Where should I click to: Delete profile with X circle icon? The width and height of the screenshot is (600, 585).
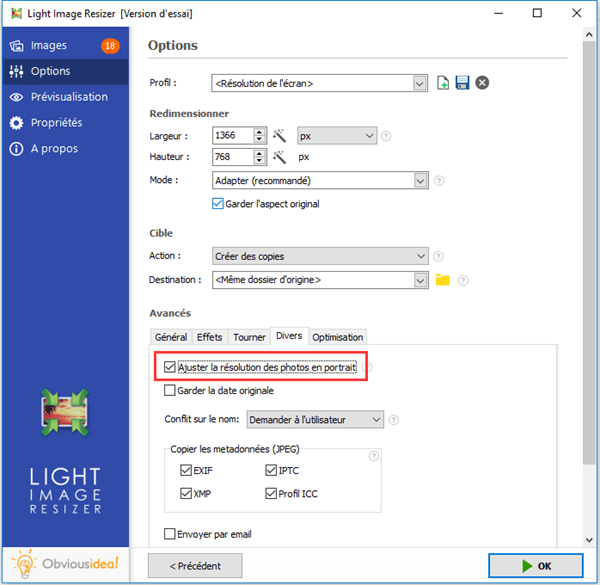click(482, 83)
